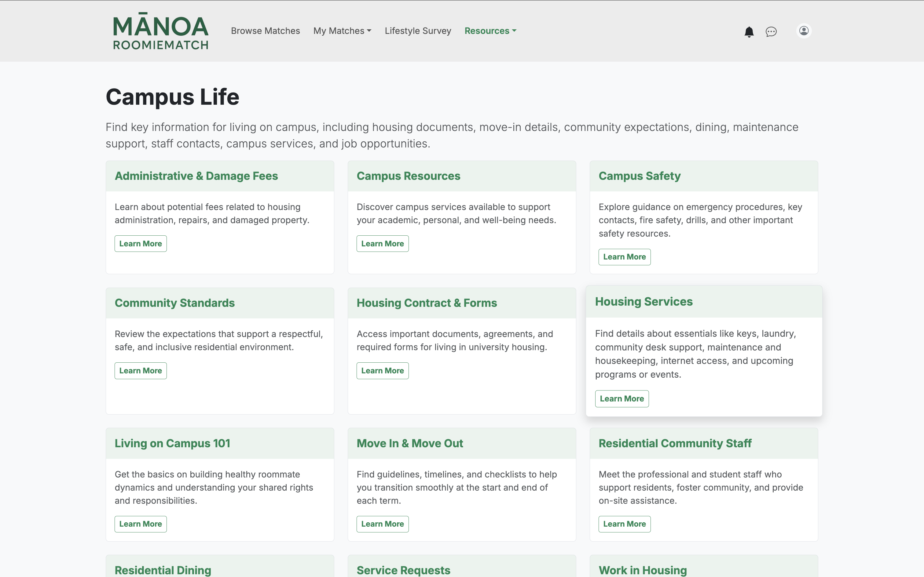
Task: Open the Lifestyle Survey page
Action: click(x=418, y=31)
